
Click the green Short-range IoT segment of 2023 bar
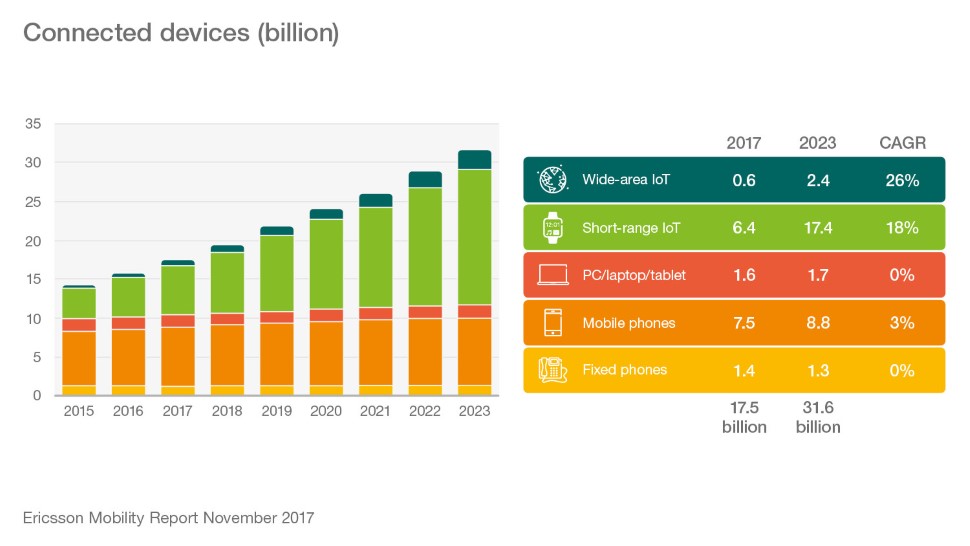(x=474, y=237)
